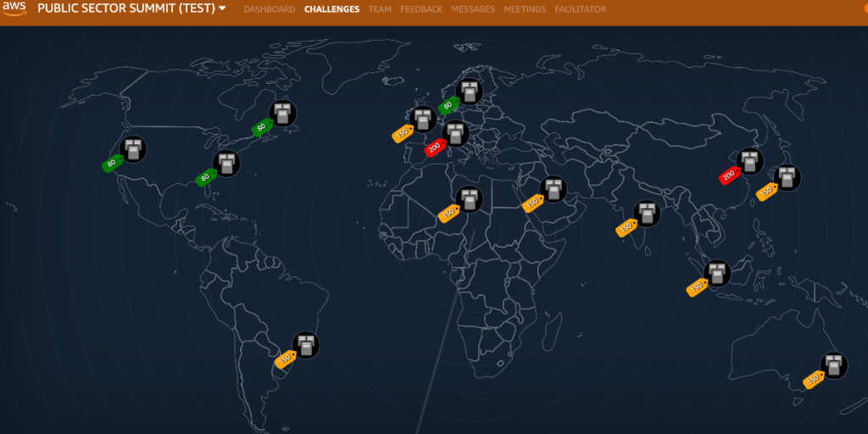Image resolution: width=868 pixels, height=434 pixels.
Task: Switch to the FACILITATOR tab
Action: coord(580,9)
